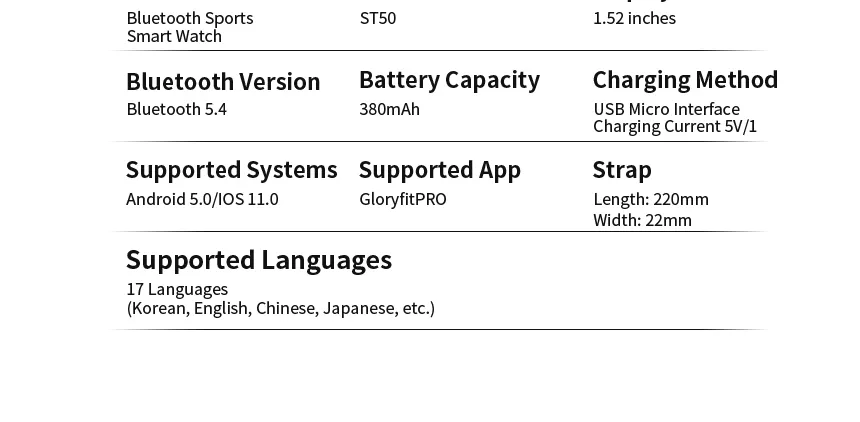
Task: Select the "Width: 22mm" strap value
Action: pos(642,220)
